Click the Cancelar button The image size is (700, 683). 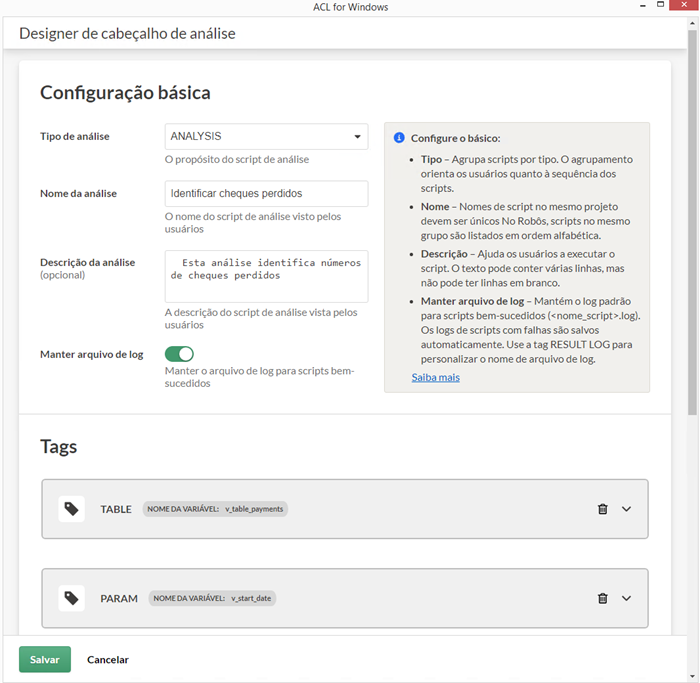point(108,660)
